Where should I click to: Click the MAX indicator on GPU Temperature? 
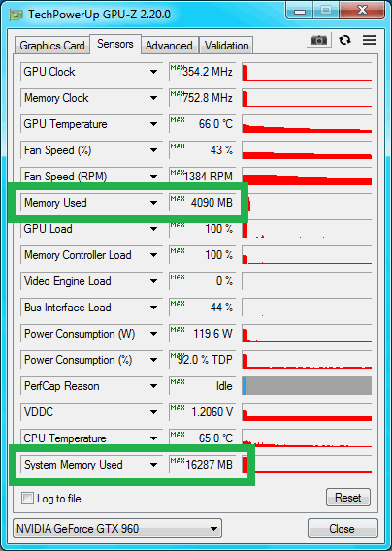(178, 120)
